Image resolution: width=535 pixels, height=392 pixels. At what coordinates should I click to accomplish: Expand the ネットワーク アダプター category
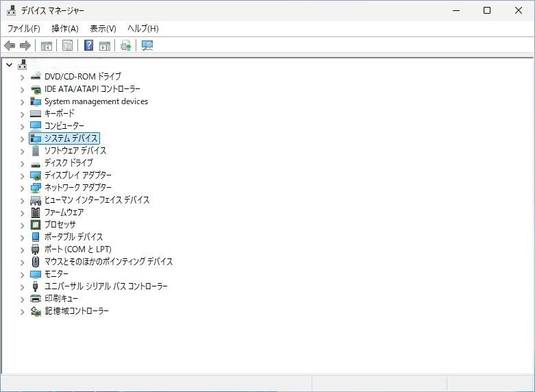point(22,188)
